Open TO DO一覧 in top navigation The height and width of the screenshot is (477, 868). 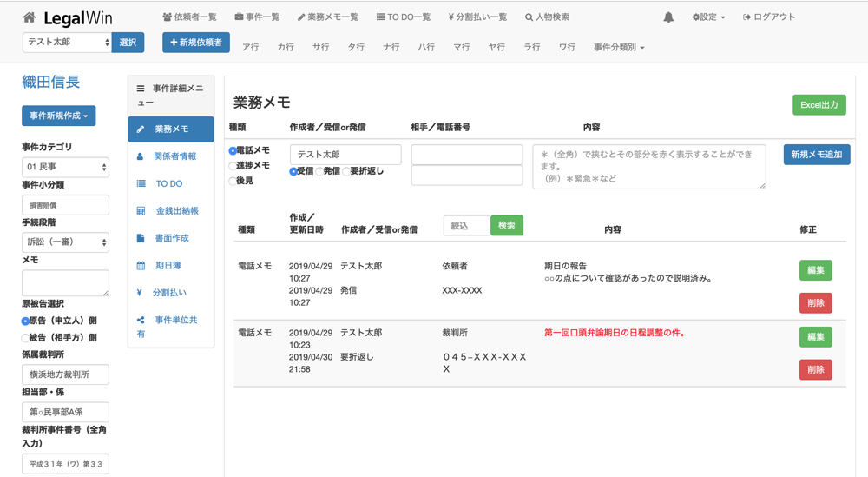coord(404,17)
